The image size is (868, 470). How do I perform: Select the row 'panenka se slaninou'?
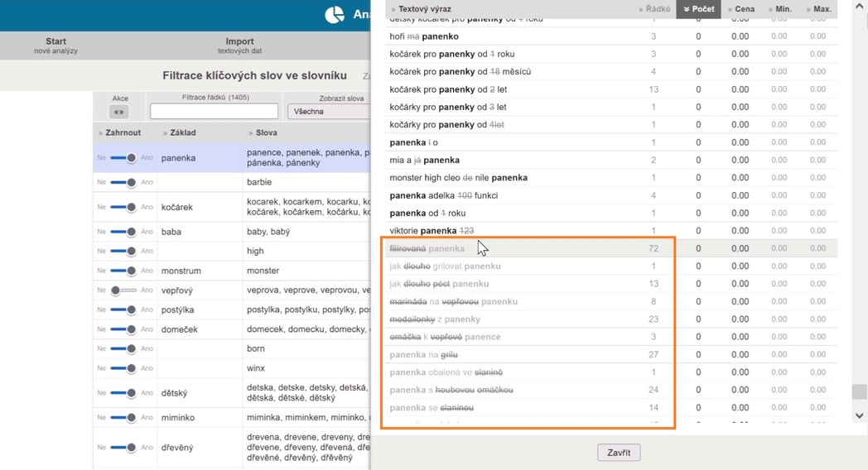(611, 407)
